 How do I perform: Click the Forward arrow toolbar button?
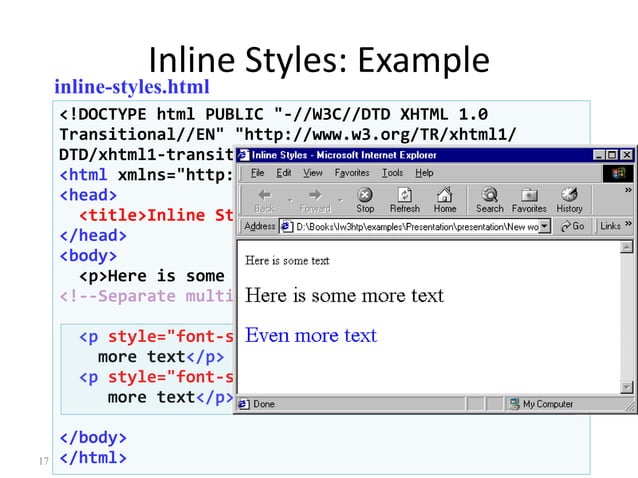[x=315, y=198]
